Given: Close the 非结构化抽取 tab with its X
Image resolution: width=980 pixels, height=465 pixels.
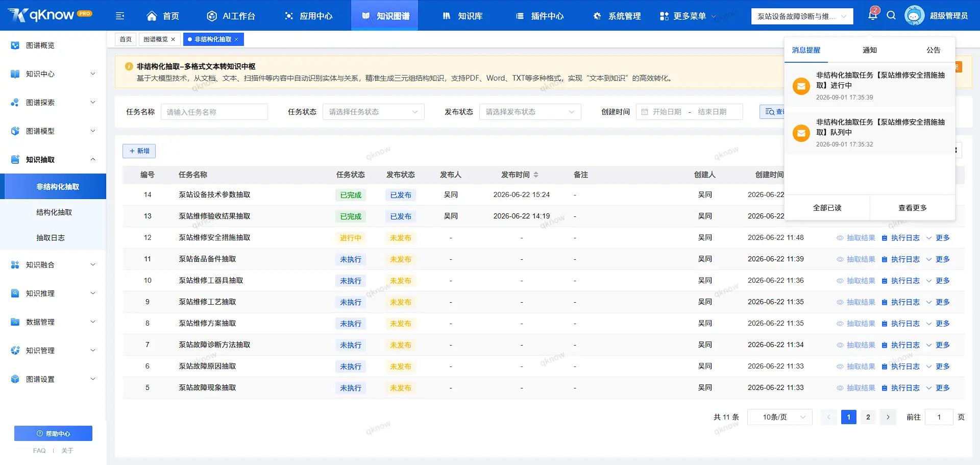Looking at the screenshot, I should [x=236, y=39].
